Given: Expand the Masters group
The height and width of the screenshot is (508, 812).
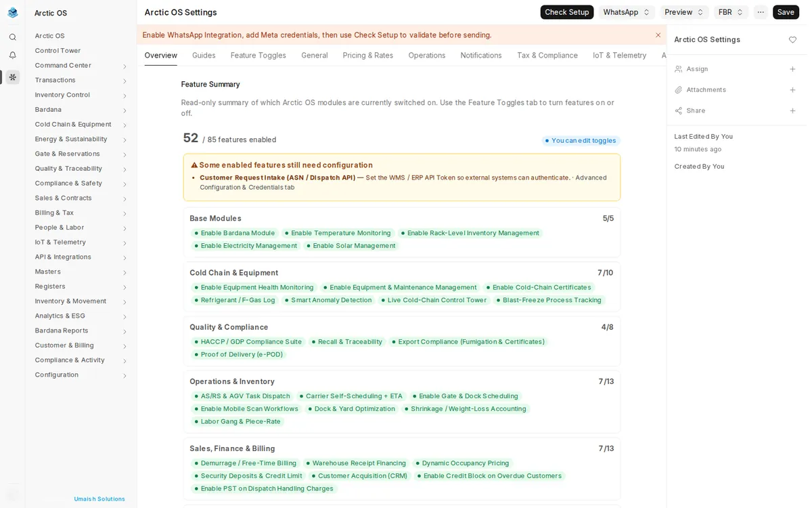Looking at the screenshot, I should pyautogui.click(x=125, y=272).
